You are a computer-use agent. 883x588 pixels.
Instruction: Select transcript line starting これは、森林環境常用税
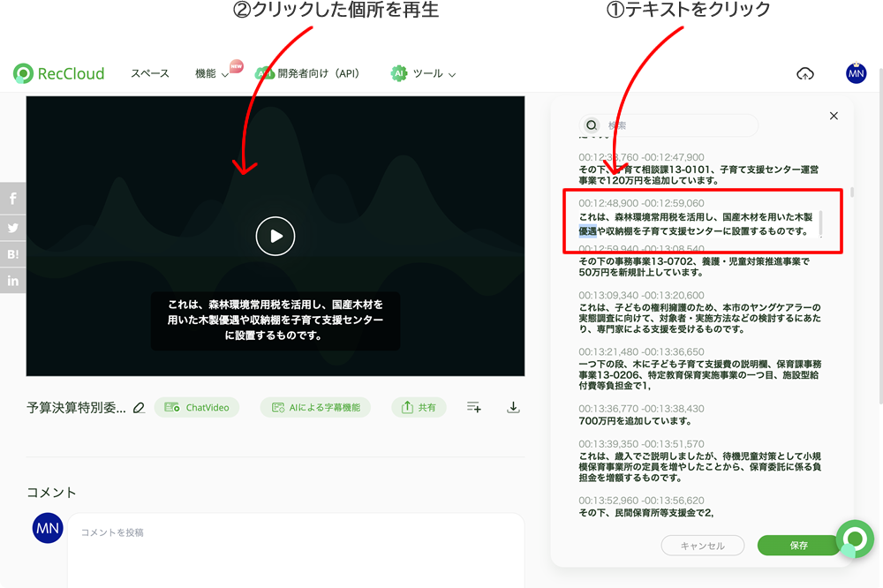(698, 223)
